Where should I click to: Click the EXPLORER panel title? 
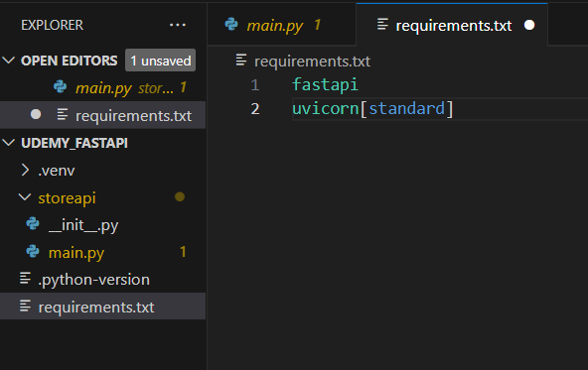(x=52, y=25)
